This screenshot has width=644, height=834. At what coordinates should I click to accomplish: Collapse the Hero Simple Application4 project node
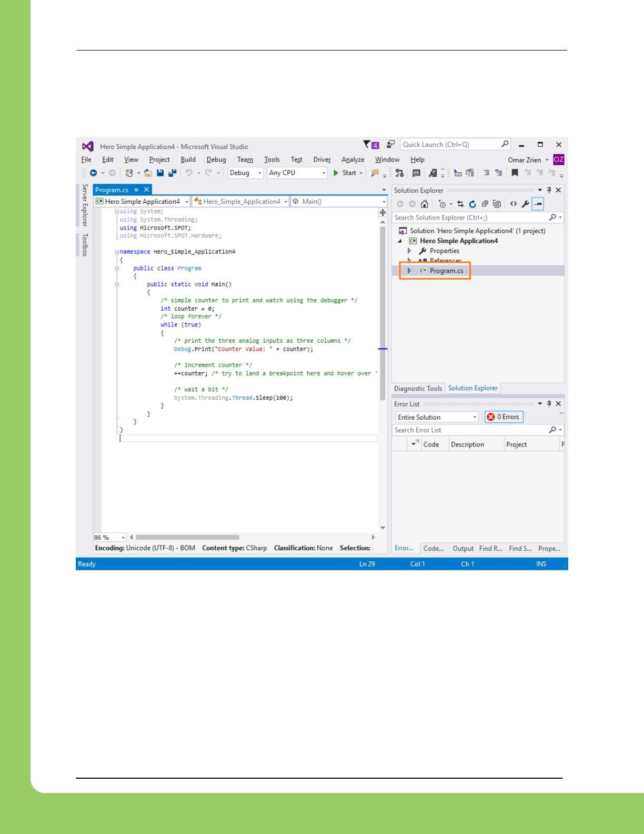[x=400, y=241]
